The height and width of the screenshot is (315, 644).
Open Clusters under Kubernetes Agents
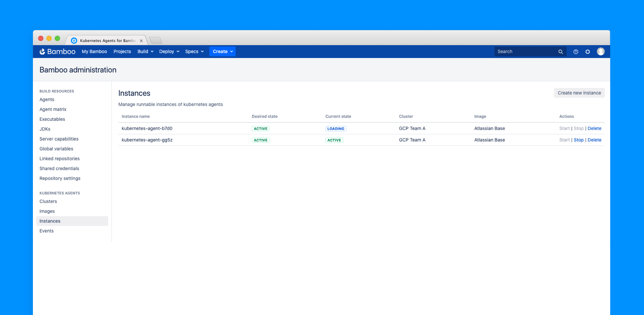pyautogui.click(x=48, y=201)
